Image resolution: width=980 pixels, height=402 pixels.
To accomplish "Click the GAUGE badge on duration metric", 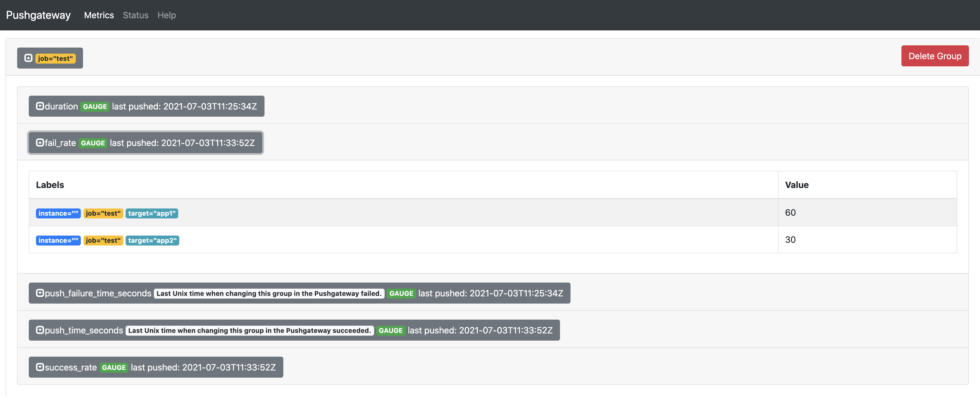I will point(95,106).
